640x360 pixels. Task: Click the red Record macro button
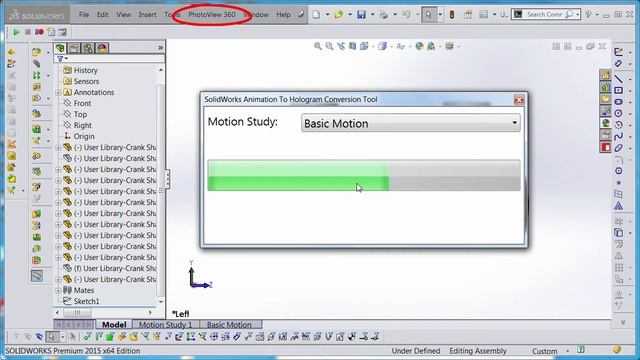point(39,32)
